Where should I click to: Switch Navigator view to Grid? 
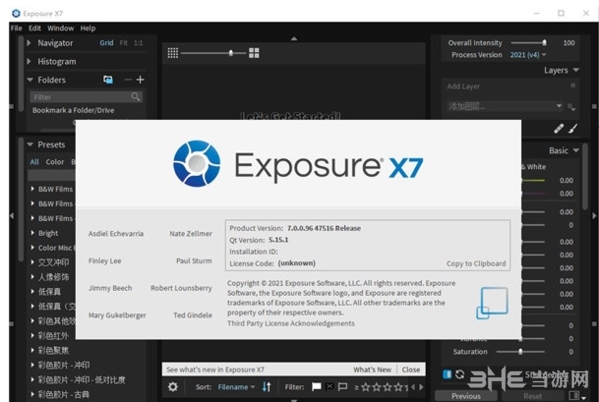pyautogui.click(x=106, y=43)
